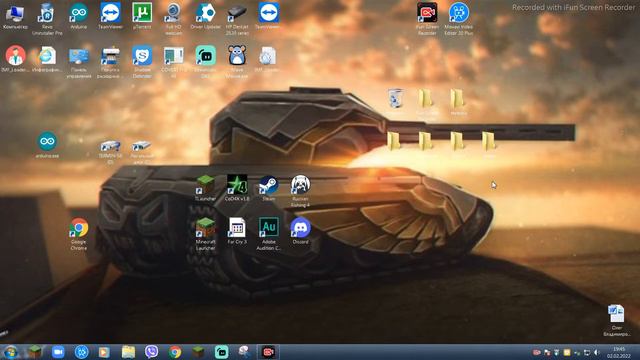The height and width of the screenshot is (360, 640).
Task: Open Zoom from the taskbar
Action: click(x=58, y=352)
